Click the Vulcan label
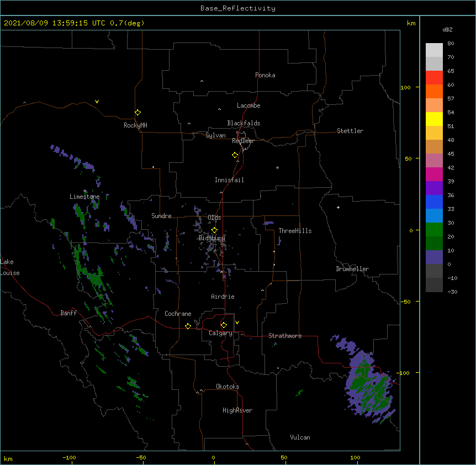 (x=300, y=437)
